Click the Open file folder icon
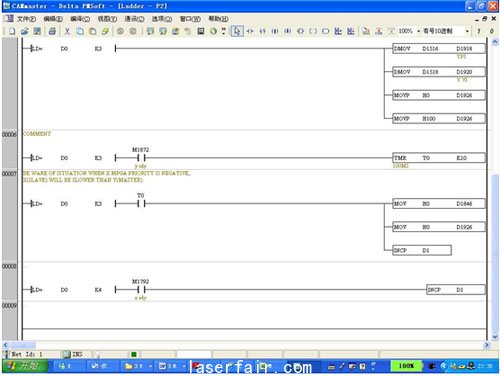Screen dimensions: 500x377 (x=24, y=31)
